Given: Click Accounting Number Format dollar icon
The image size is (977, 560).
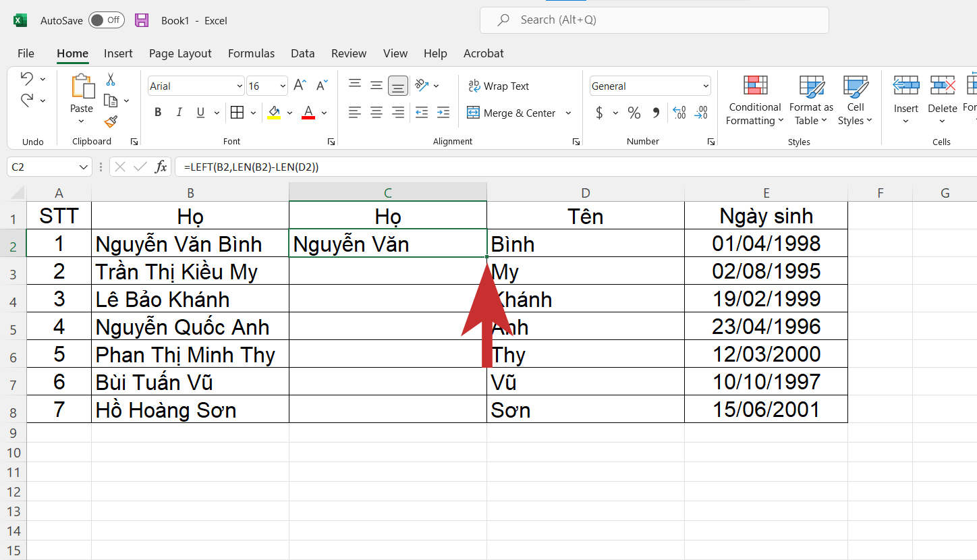Looking at the screenshot, I should click(599, 113).
